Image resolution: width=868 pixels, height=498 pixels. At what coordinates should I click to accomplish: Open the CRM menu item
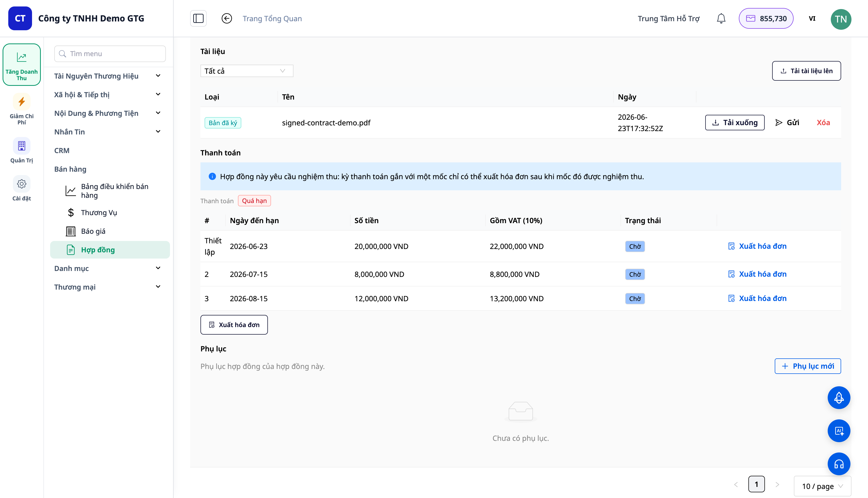click(x=62, y=150)
